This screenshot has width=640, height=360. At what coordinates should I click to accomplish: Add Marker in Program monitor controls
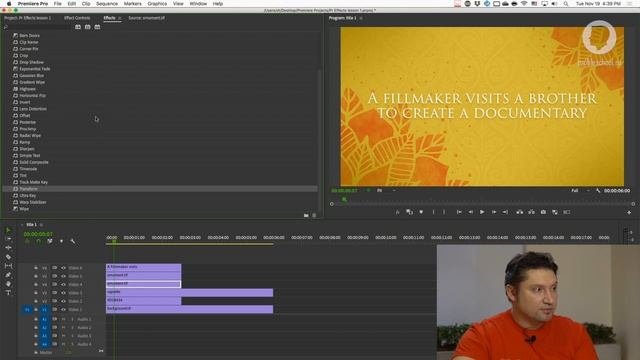coord(421,212)
